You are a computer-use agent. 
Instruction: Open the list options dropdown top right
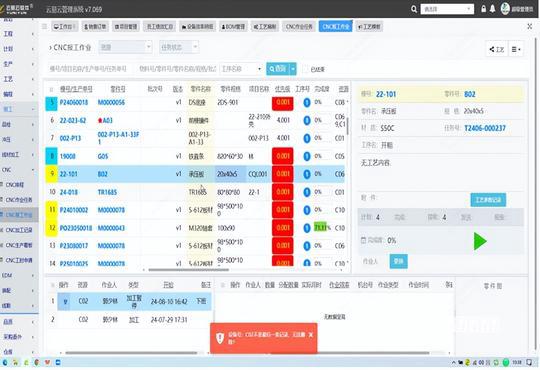click(516, 50)
